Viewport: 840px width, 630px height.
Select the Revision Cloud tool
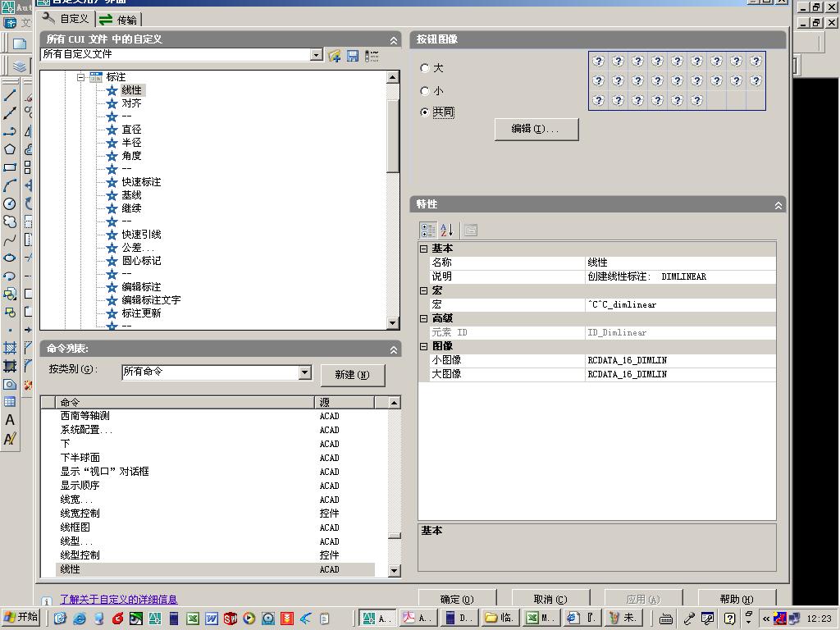[x=10, y=221]
